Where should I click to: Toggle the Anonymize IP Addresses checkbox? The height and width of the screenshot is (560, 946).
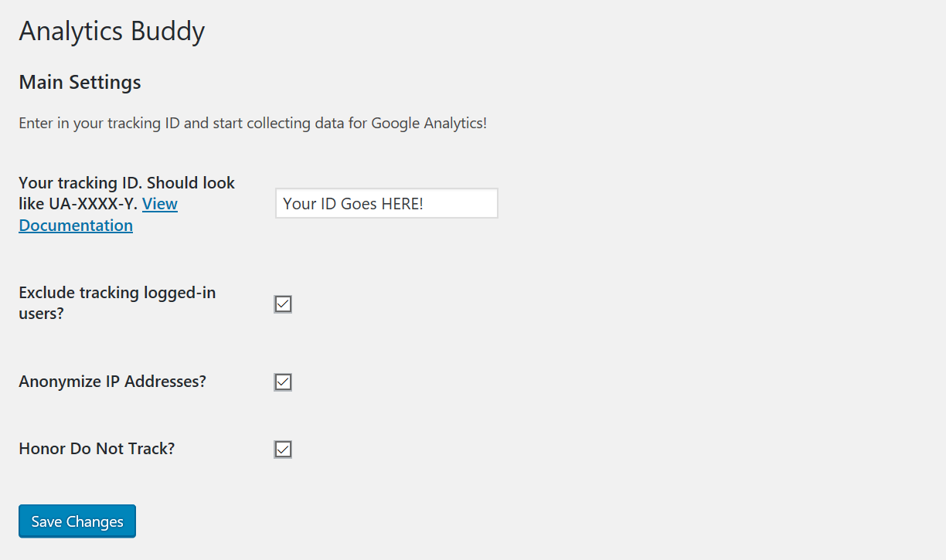click(283, 382)
